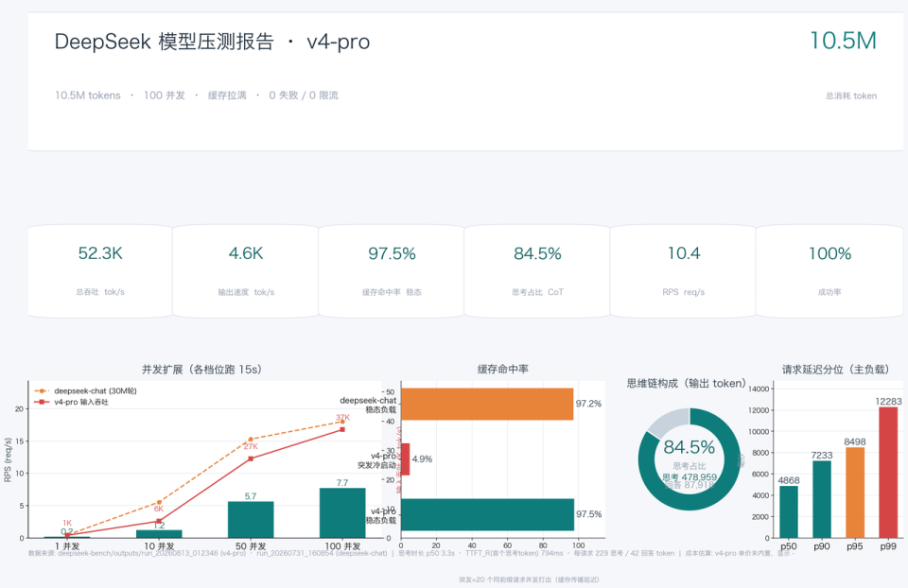Click the RPS (req/s) axis title

[8, 459]
